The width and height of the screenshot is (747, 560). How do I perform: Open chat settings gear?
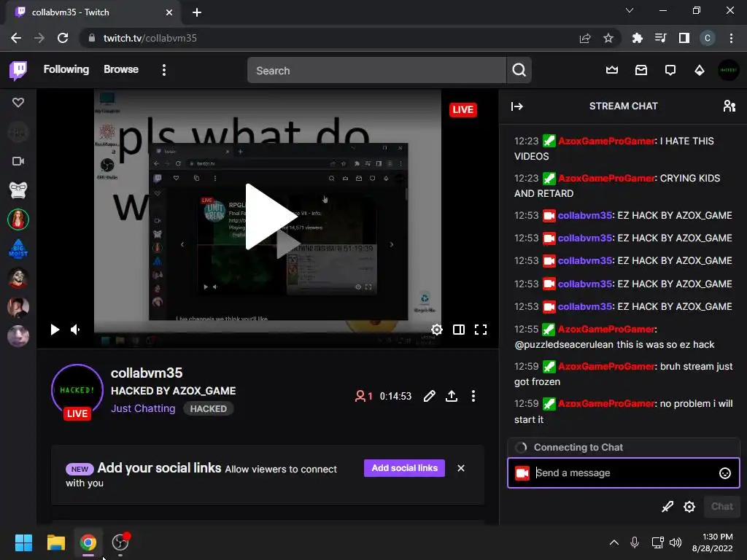tap(689, 507)
